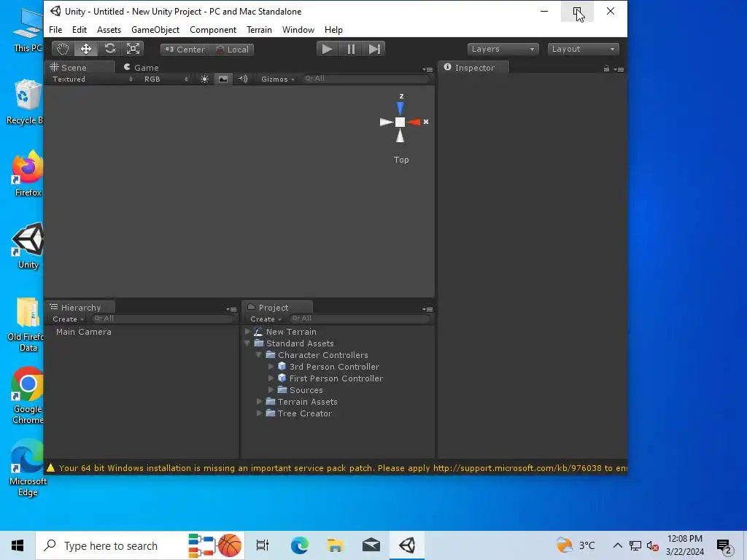Click the red X axis cone on gizmo

(x=414, y=122)
